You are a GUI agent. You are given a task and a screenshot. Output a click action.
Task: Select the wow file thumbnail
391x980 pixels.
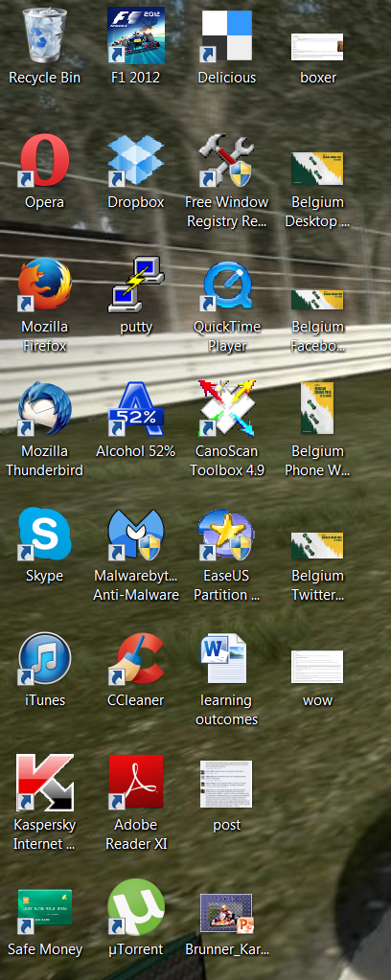(x=317, y=667)
